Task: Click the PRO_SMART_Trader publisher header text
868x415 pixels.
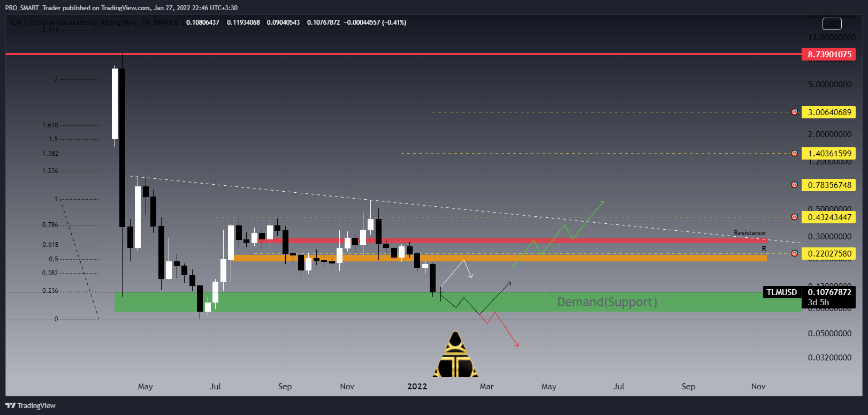Action: point(121,8)
